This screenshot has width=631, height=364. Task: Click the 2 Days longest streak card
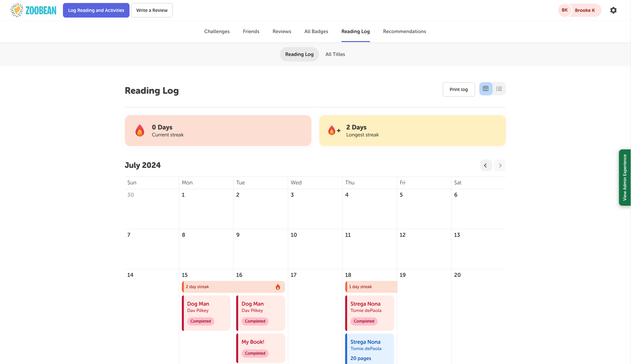tap(412, 130)
